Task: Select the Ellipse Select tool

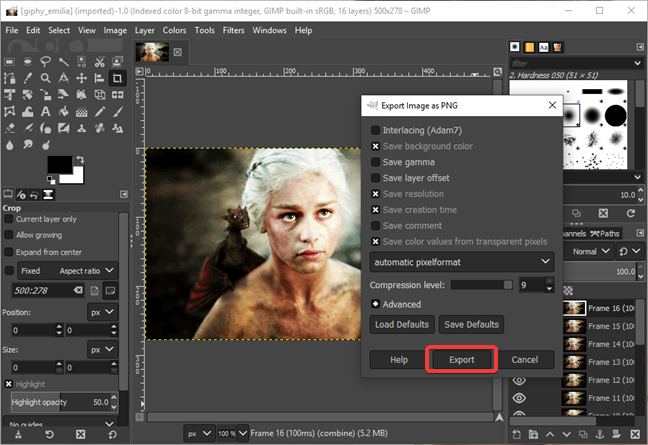Action: (27, 62)
